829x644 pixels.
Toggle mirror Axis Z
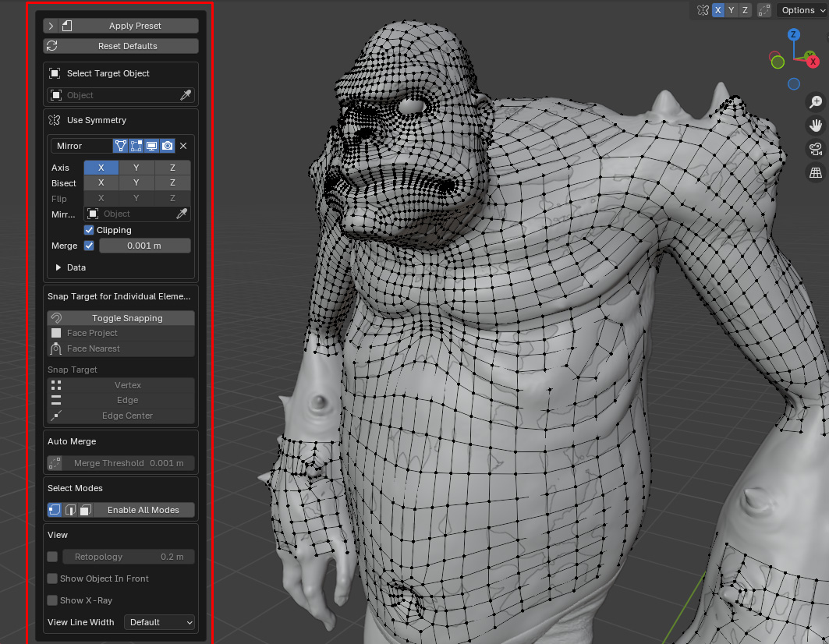pos(172,168)
